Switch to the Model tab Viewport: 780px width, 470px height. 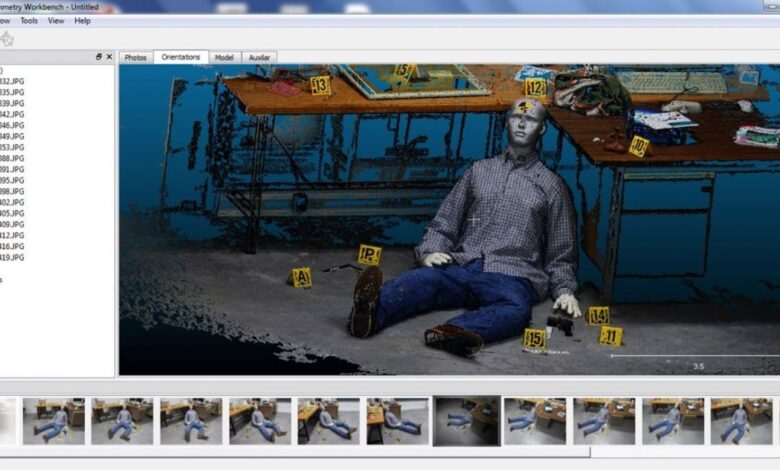[224, 58]
